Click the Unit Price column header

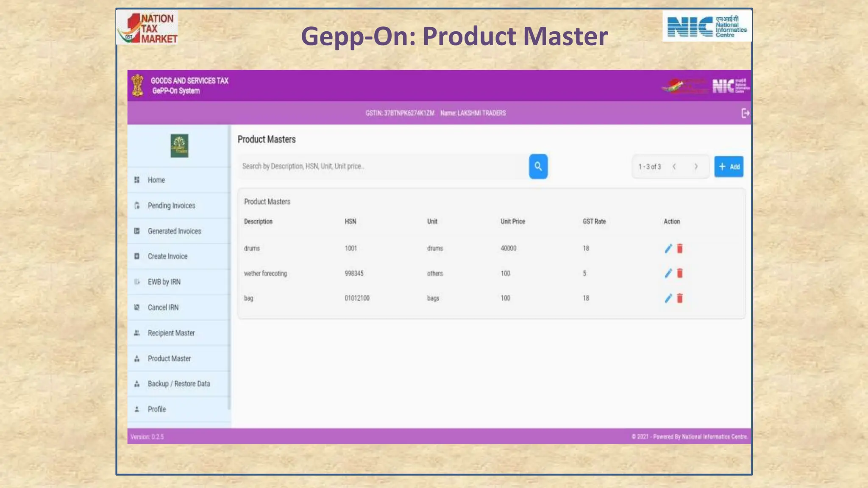[x=513, y=222]
